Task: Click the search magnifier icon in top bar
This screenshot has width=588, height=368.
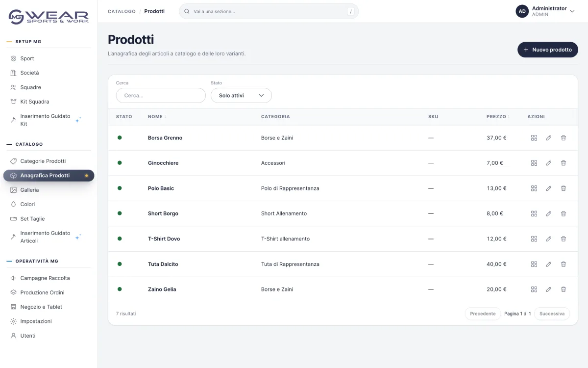Action: tap(187, 11)
